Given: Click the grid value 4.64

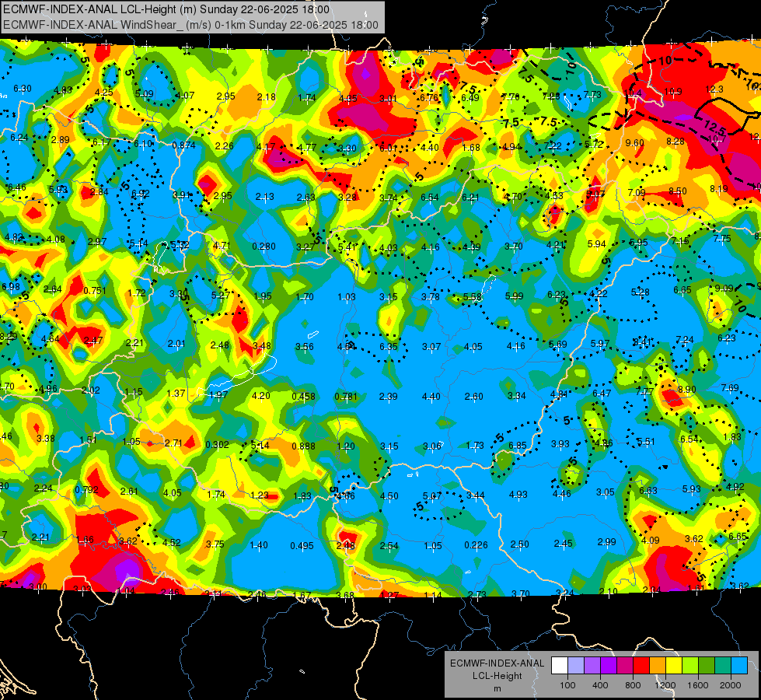Looking at the screenshot, I should tap(50, 339).
